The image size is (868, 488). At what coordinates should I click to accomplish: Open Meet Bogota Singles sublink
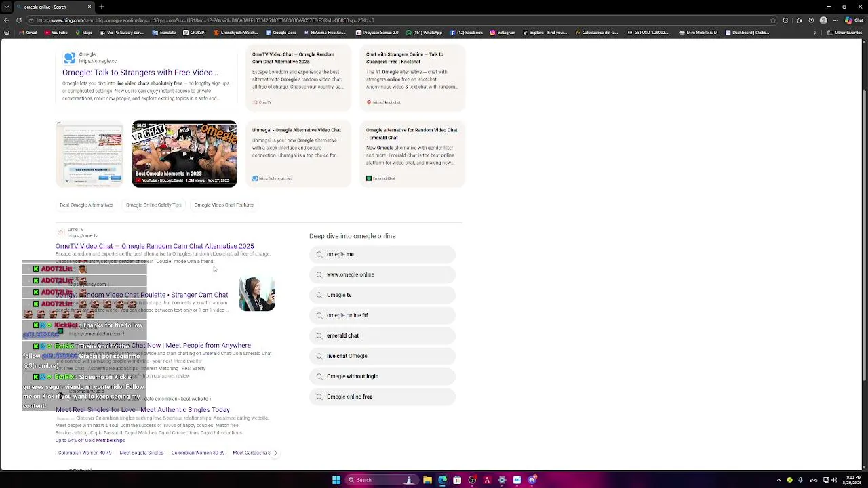[141, 453]
